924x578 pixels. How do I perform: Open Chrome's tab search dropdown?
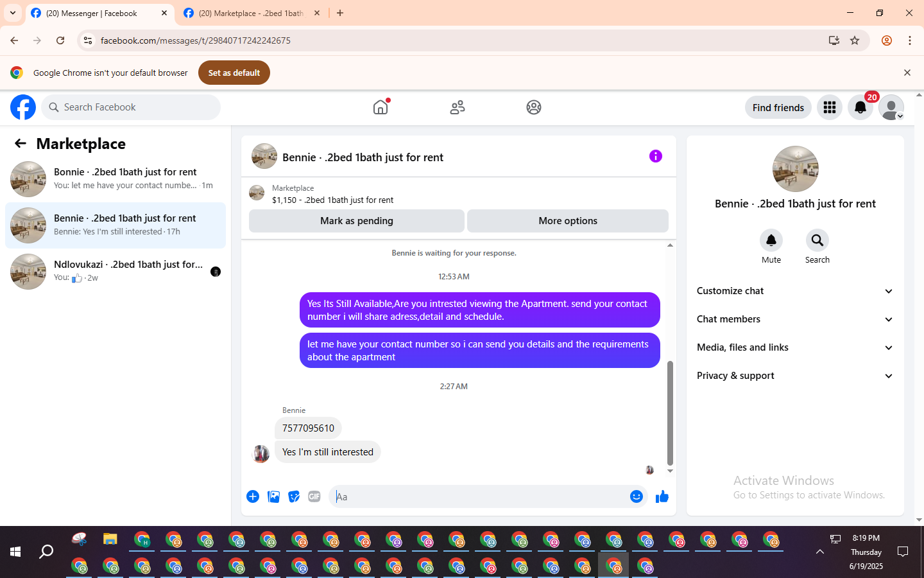click(x=13, y=13)
